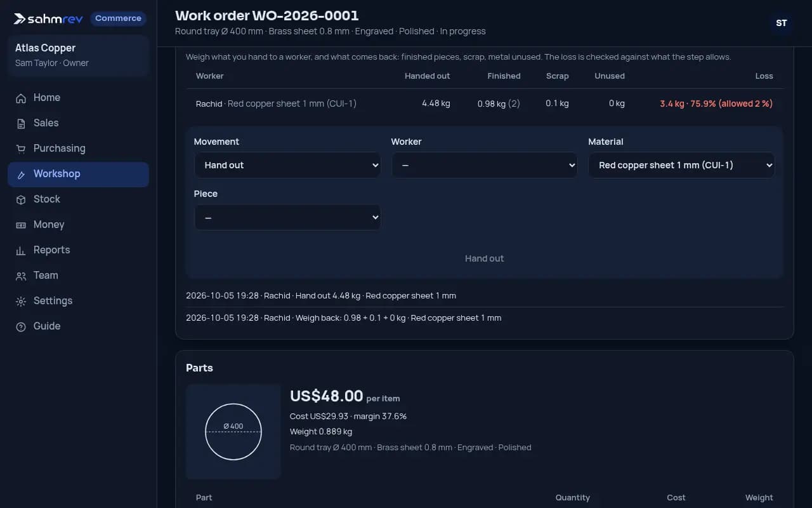
Task: Open the Money section label
Action: pyautogui.click(x=49, y=225)
